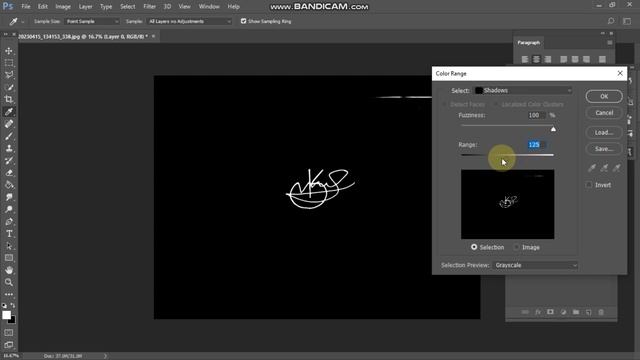Open the Sample Size dropdown
Viewport: 640px width, 360px height.
pyautogui.click(x=92, y=21)
